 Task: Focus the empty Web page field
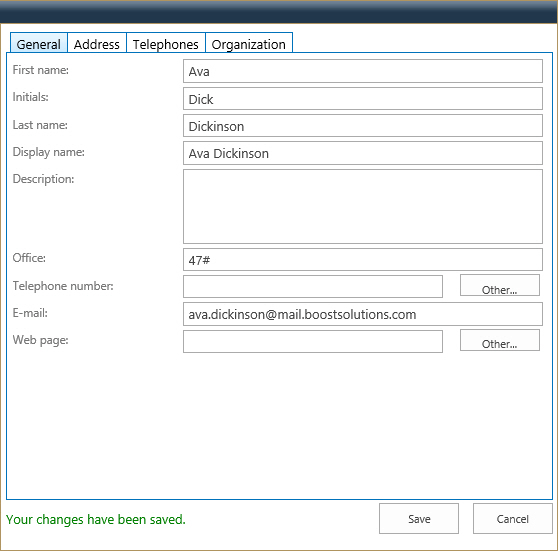click(x=313, y=341)
